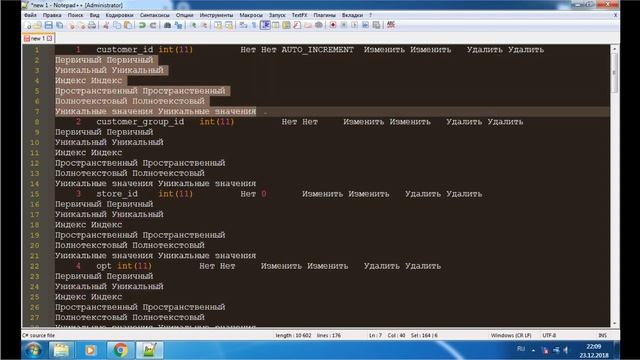Open the Синтаксисы menu

pos(154,15)
